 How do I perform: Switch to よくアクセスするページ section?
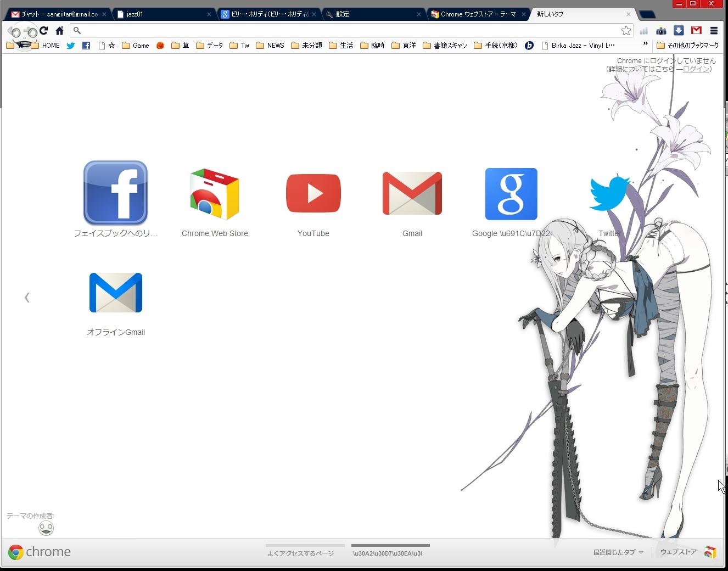[305, 551]
